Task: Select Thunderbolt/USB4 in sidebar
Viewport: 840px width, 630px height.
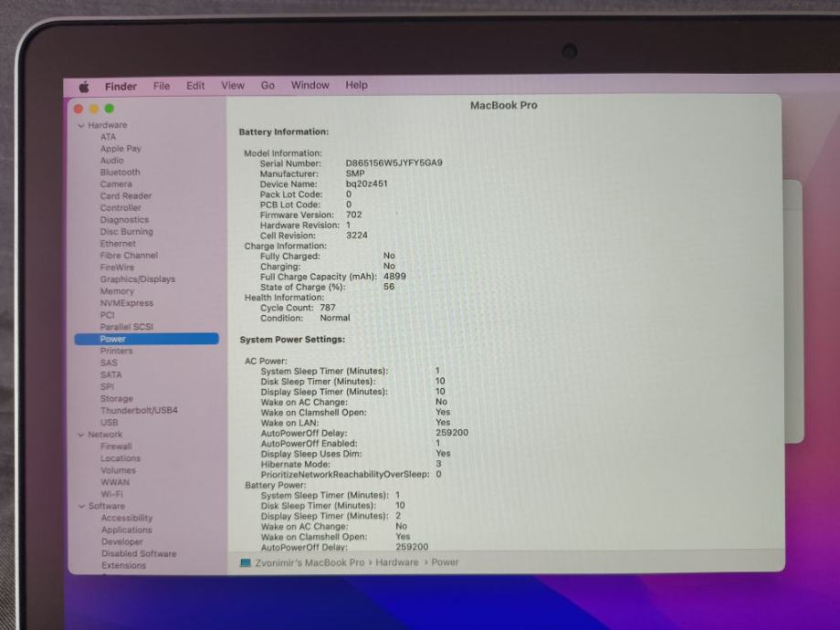Action: coord(139,410)
